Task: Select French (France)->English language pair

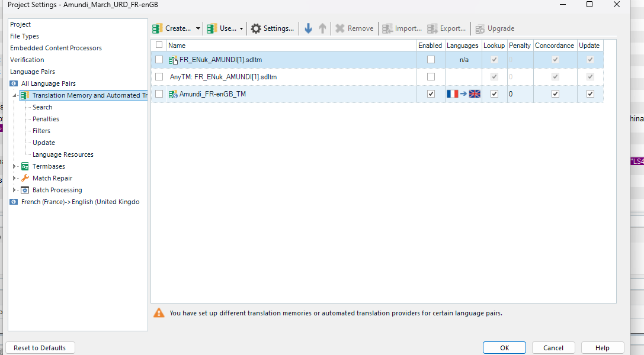Action: tap(80, 202)
